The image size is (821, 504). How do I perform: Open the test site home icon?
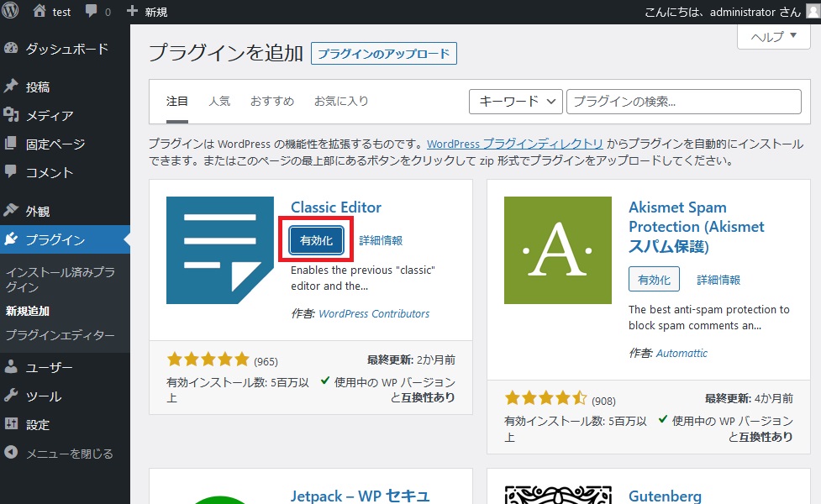click(x=39, y=11)
